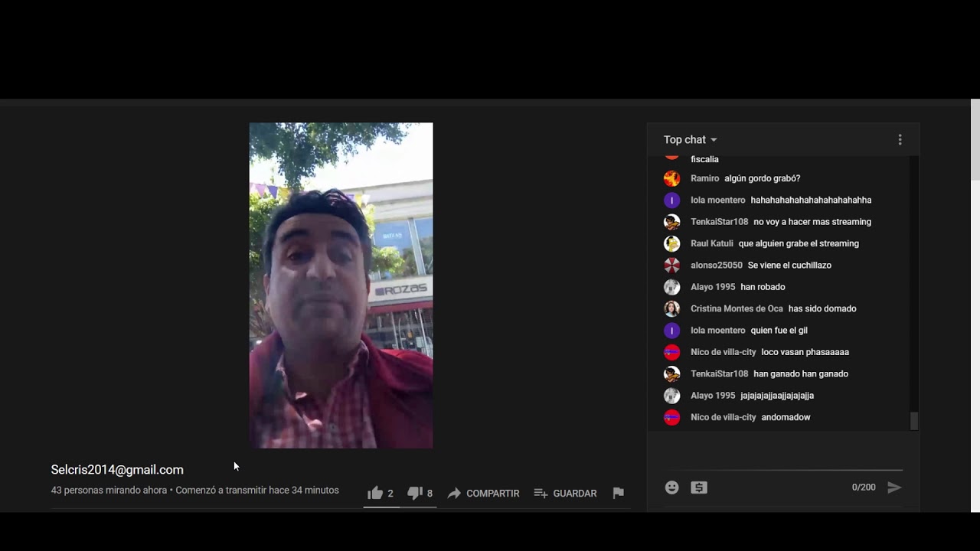Open the Top chat dropdown
Viewport: 980px width, 551px height.
pos(690,139)
